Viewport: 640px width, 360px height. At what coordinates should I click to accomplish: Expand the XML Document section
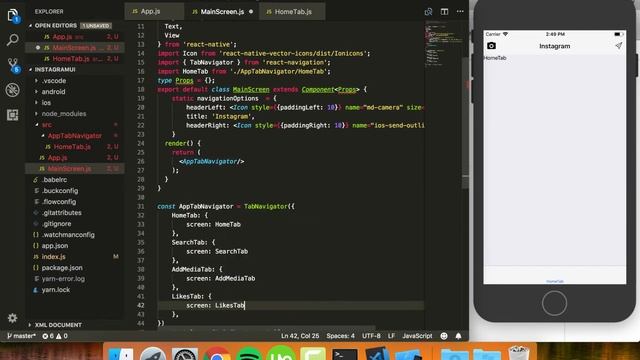point(58,325)
